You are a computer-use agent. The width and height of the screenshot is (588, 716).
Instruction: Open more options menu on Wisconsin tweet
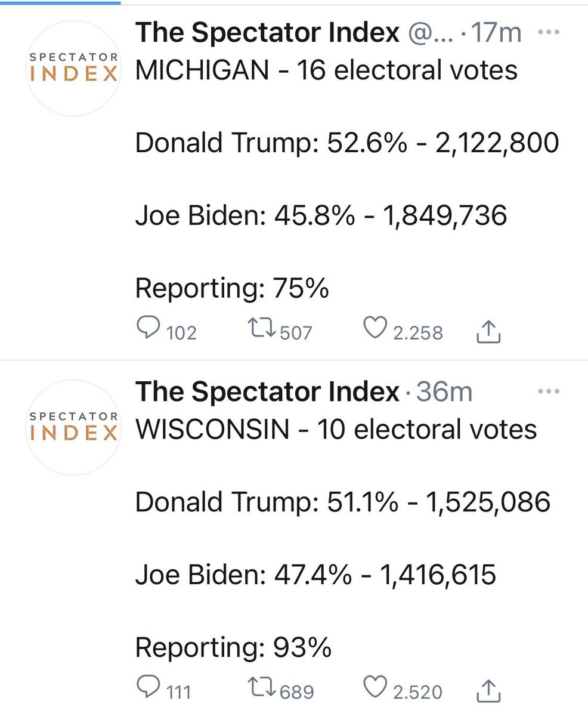[x=549, y=392]
